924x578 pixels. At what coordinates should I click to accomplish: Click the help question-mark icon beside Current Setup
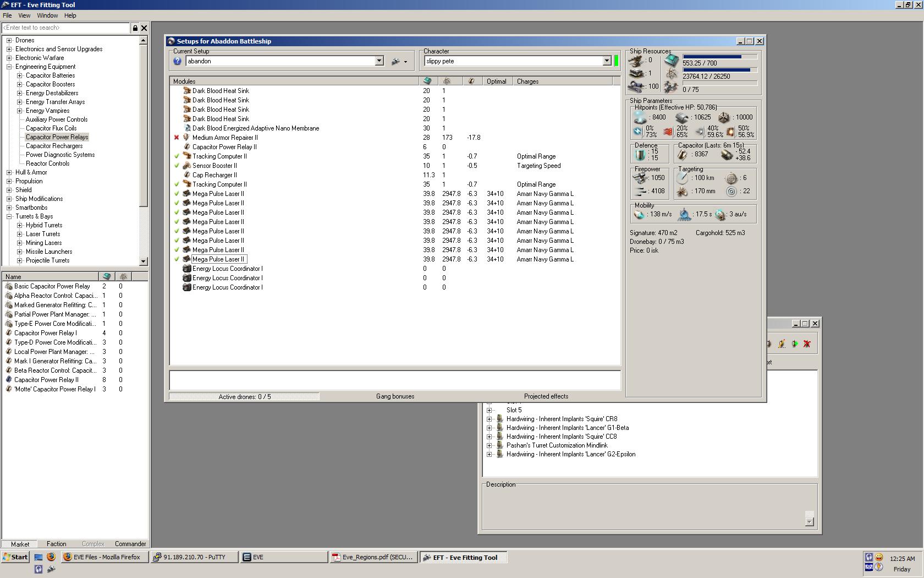pos(177,61)
